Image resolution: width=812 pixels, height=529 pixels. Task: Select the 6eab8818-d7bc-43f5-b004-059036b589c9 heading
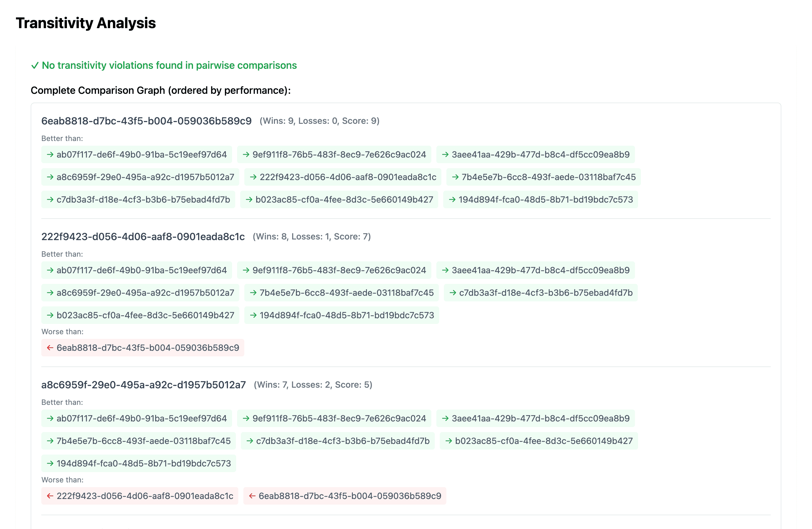tap(146, 121)
